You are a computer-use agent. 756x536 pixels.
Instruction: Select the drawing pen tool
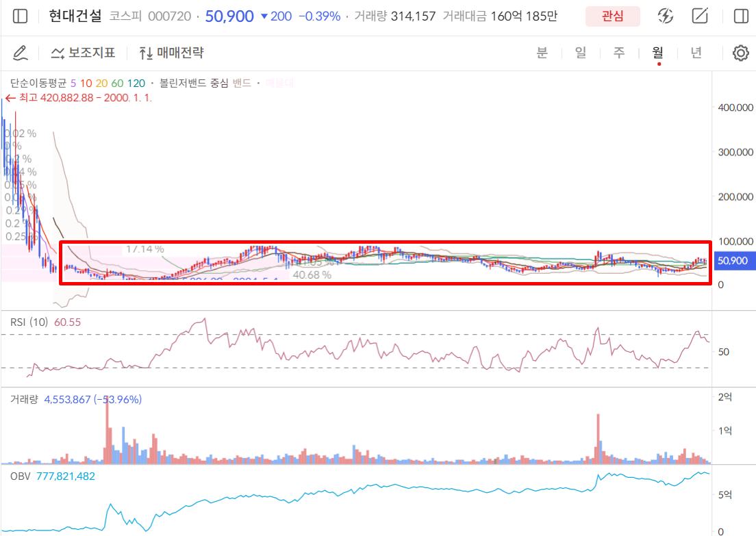click(21, 53)
